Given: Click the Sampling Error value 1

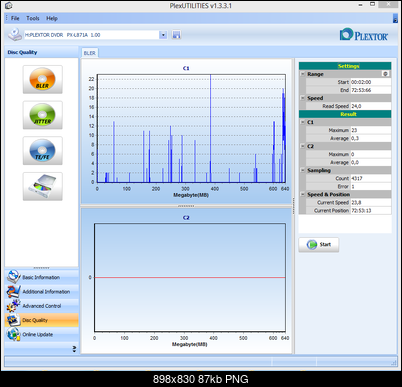Looking at the screenshot, I should point(370,186).
